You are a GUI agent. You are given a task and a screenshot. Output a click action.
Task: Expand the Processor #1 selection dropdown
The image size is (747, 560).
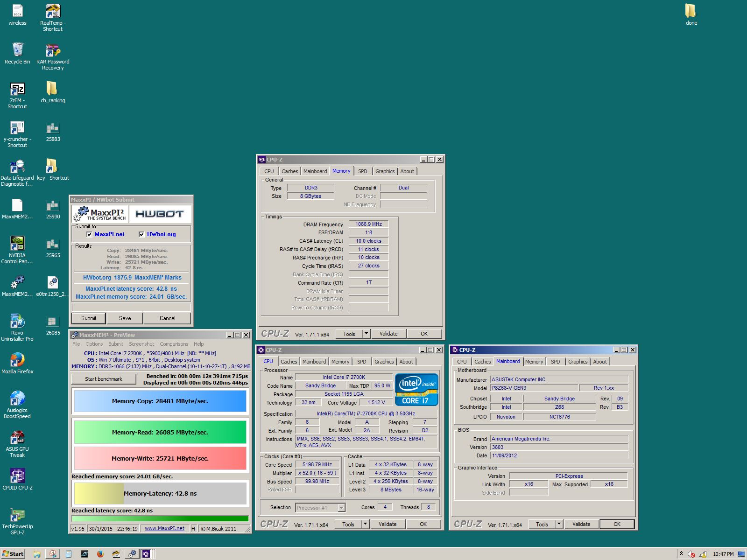tap(341, 508)
